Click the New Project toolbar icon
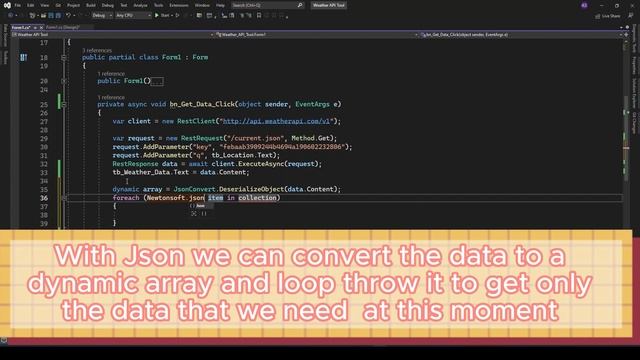The width and height of the screenshot is (640, 360). pyautogui.click(x=32, y=16)
